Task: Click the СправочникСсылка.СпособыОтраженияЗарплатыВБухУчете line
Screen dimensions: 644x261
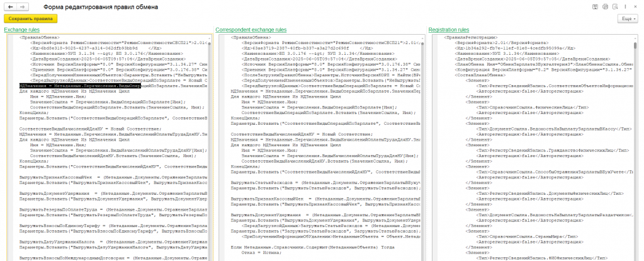Action: (553, 172)
